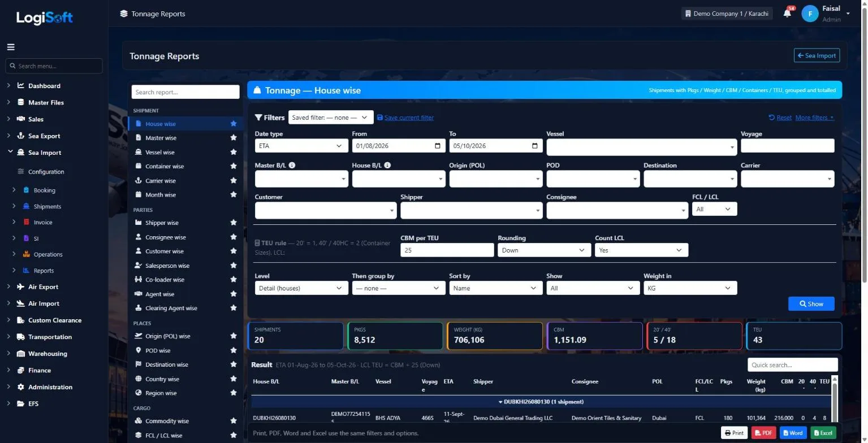Click the Warehousing icon in sidebar
This screenshot has width=868, height=443.
[x=21, y=354]
